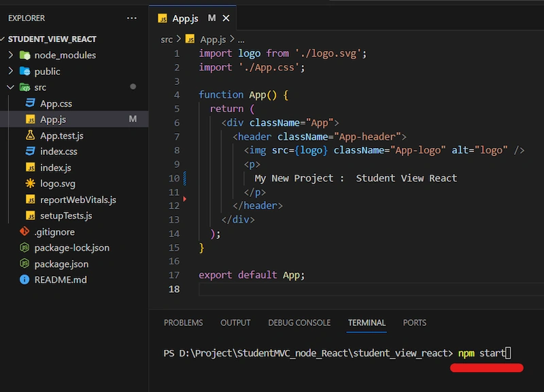Click the README.md info icon
Viewport: 544px width, 392px height.
pyautogui.click(x=24, y=279)
